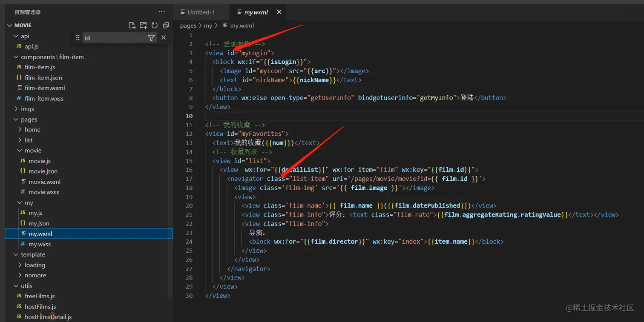
Task: Click the 'my' breadcrumb segment
Action: pos(208,26)
